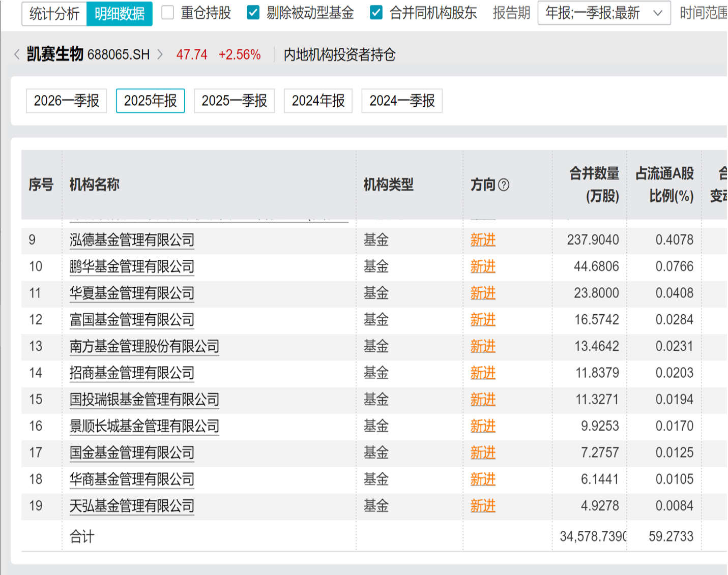Uncheck 剔除被动型基金 checkbox
This screenshot has height=575, width=728.
(253, 13)
